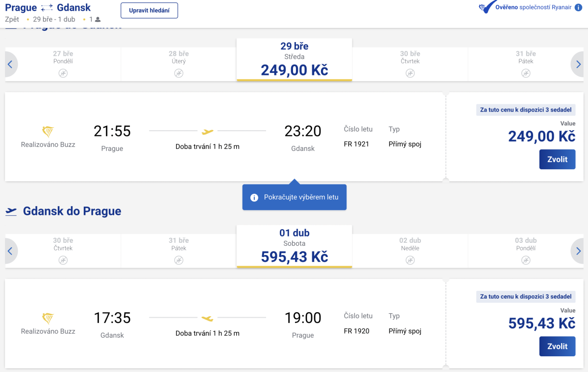Click the round-trip arrows icon between Prague and Gdansk
The height and width of the screenshot is (372, 588).
pyautogui.click(x=47, y=8)
